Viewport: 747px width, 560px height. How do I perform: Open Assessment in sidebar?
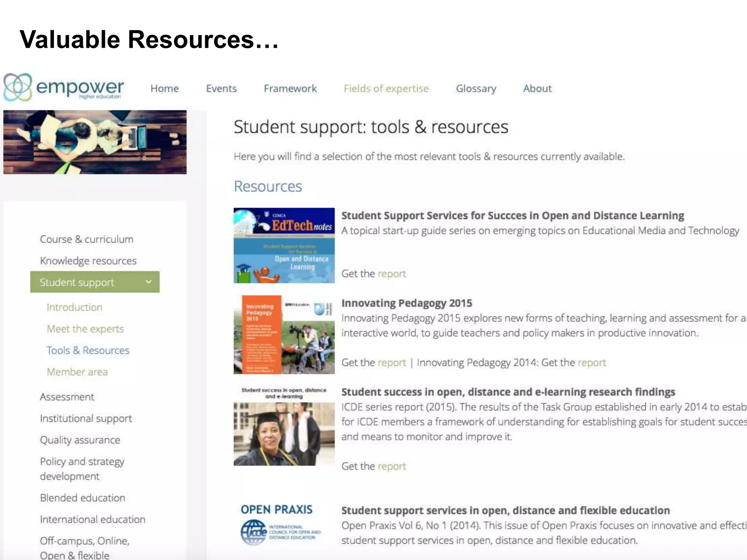[67, 397]
